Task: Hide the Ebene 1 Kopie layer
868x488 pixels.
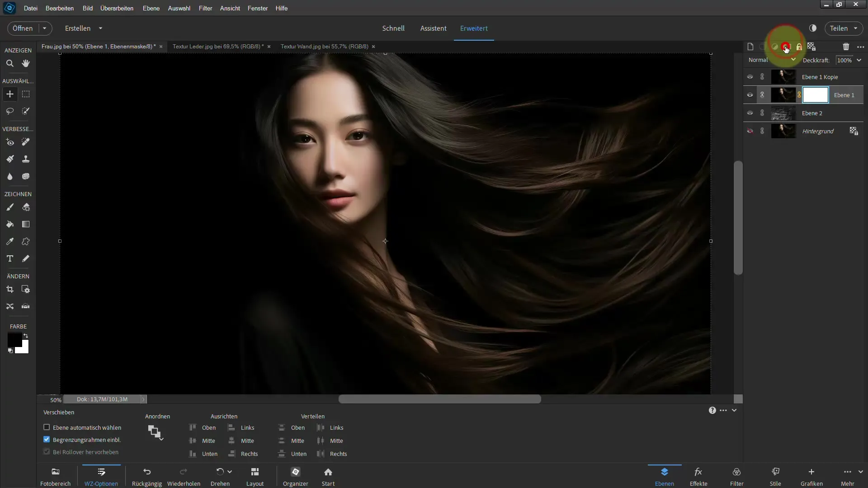Action: 750,77
